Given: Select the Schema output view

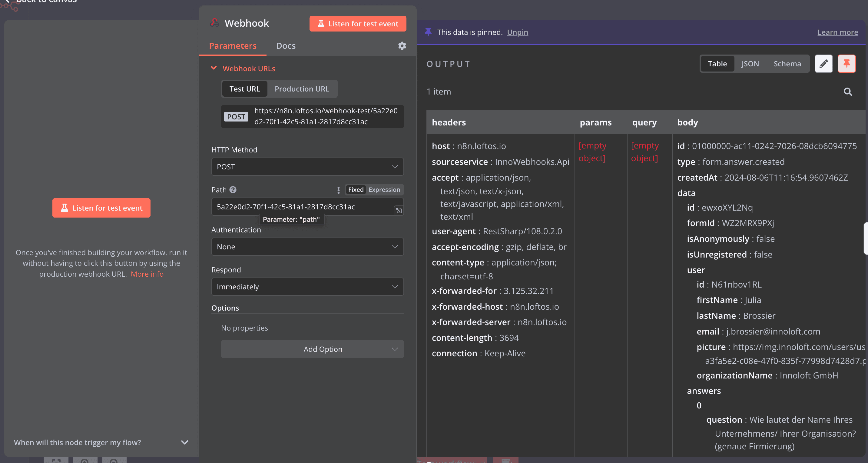Looking at the screenshot, I should 787,64.
